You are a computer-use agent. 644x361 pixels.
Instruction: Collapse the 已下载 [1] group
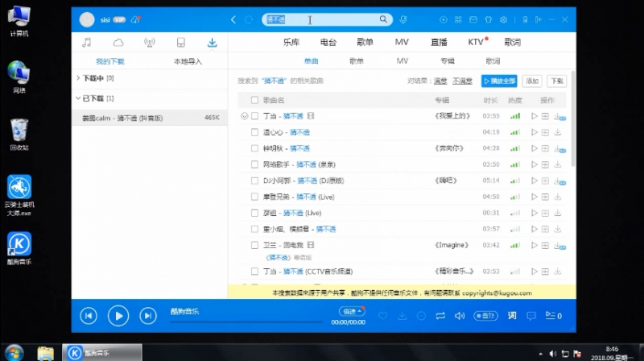pyautogui.click(x=78, y=98)
